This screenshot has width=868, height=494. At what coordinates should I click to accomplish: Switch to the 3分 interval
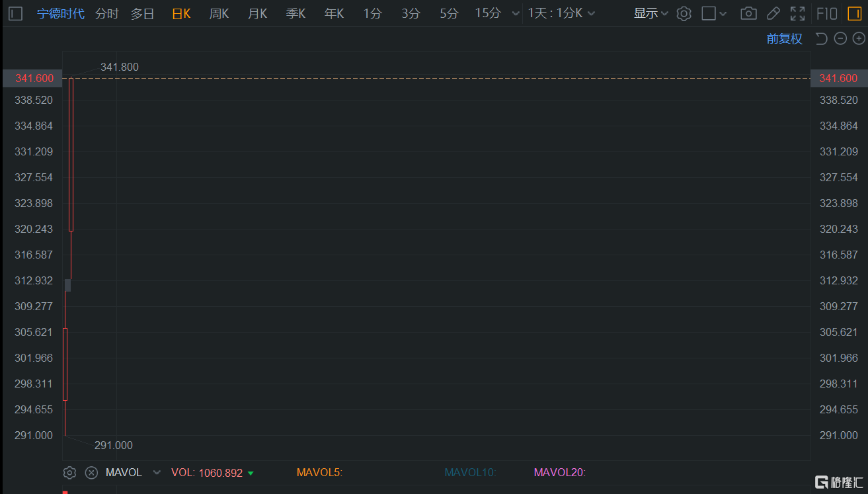411,13
